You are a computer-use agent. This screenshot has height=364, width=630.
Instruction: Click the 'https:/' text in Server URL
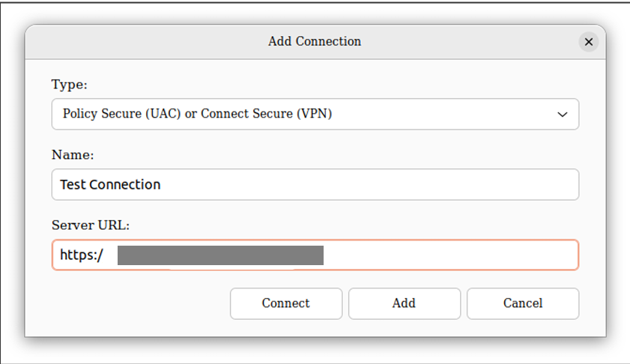[x=81, y=255]
